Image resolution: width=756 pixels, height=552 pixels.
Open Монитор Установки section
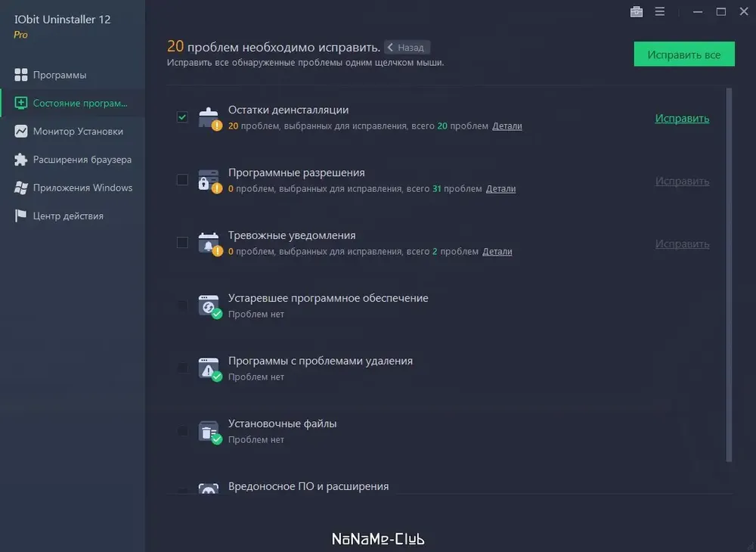pyautogui.click(x=73, y=131)
